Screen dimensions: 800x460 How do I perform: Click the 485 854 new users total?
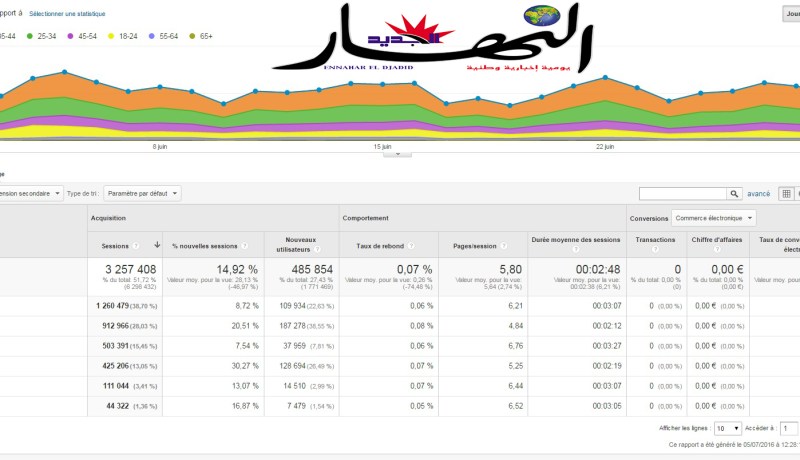pos(312,269)
